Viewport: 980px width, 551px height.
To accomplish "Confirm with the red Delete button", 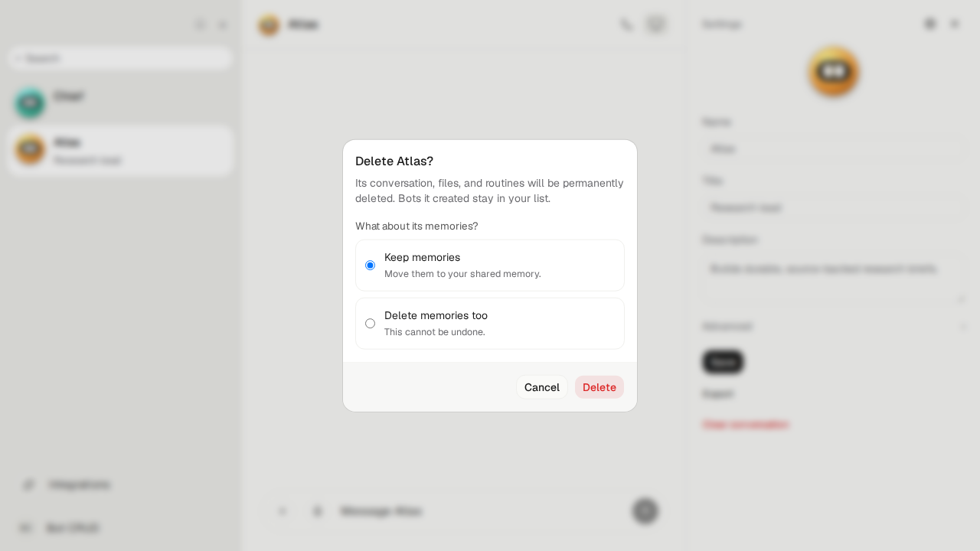I will (599, 387).
